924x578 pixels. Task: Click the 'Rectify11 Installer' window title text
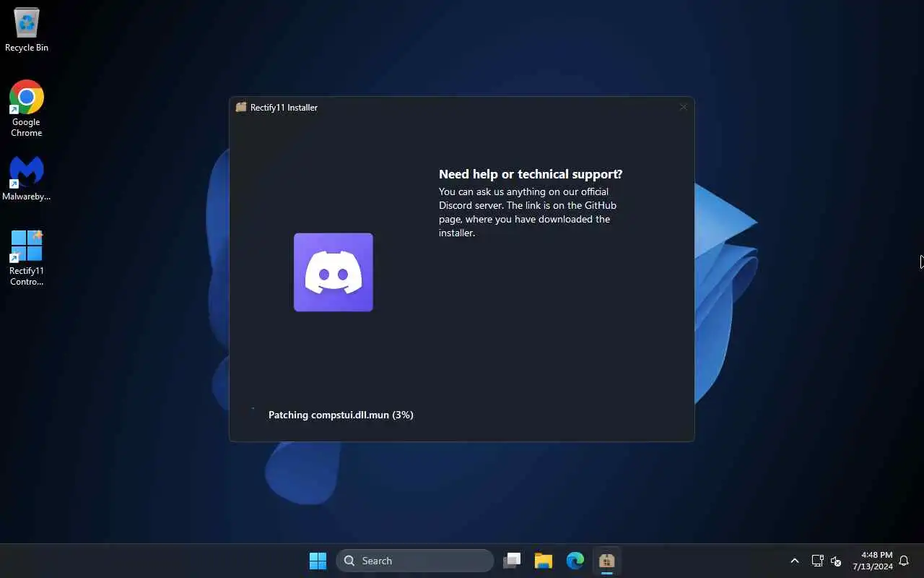(284, 108)
